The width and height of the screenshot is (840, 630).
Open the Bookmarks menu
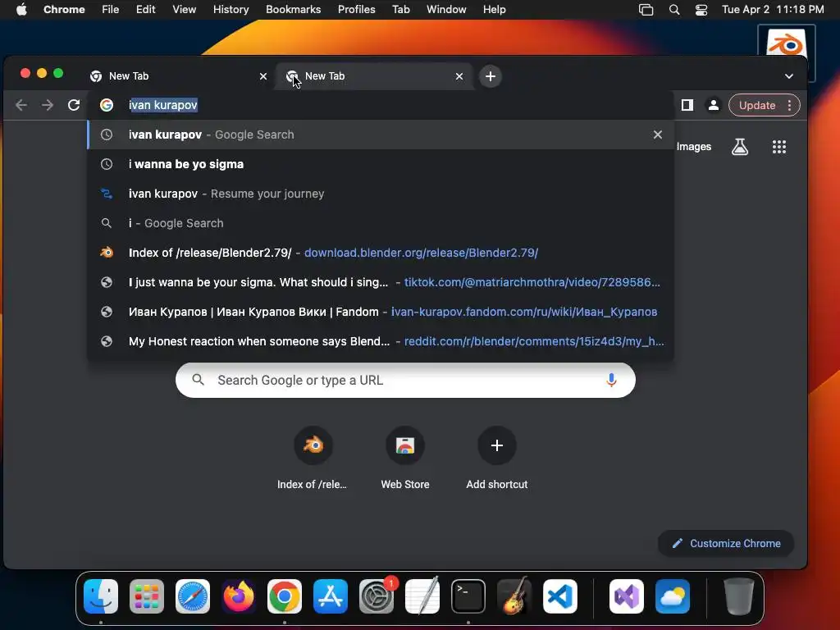(293, 10)
